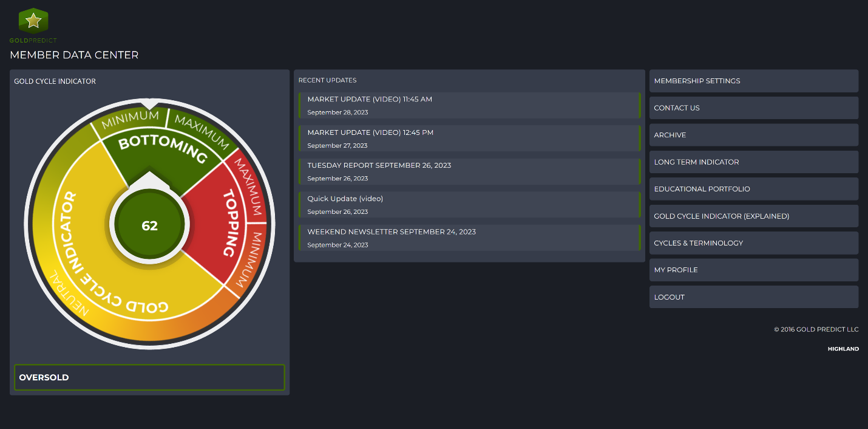Go to the Archive section
The height and width of the screenshot is (429, 868).
[x=754, y=135]
